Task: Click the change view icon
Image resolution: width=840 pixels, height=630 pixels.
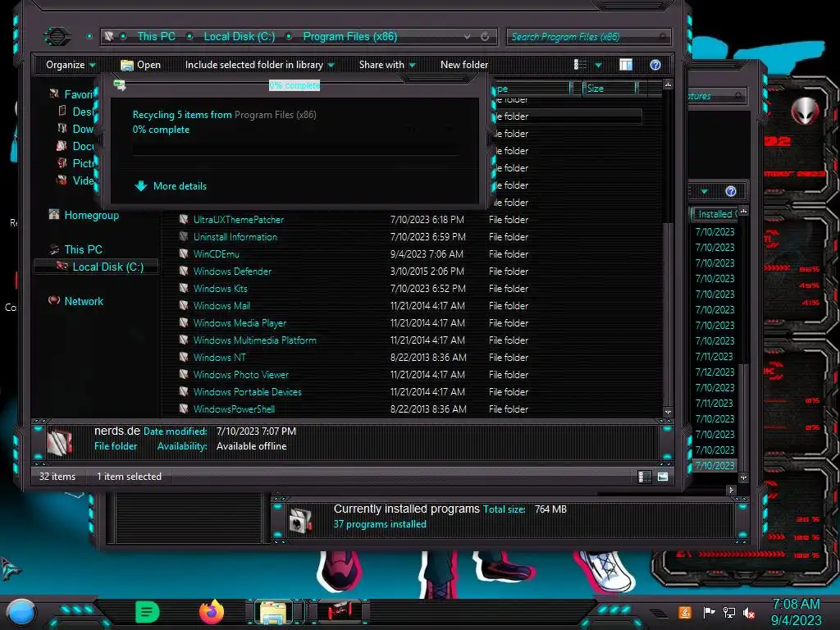Action: (580, 65)
